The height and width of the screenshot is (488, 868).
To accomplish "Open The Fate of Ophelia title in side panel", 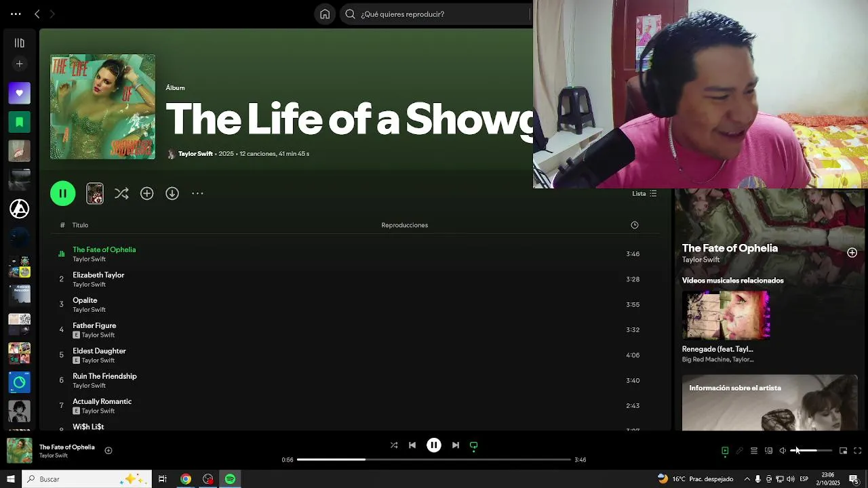I will [x=730, y=248].
